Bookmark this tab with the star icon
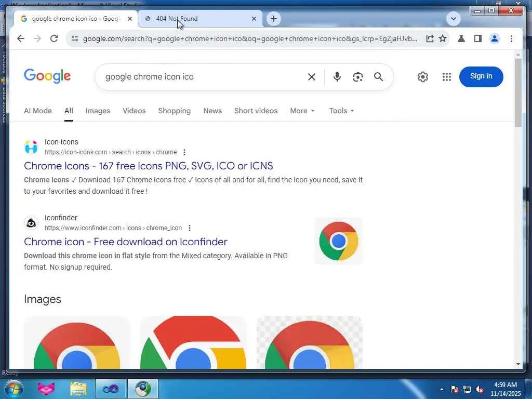 pyautogui.click(x=443, y=38)
